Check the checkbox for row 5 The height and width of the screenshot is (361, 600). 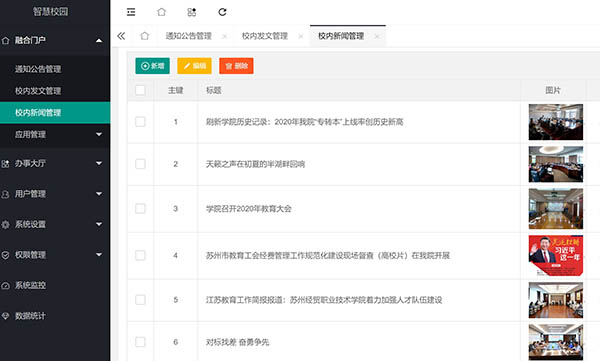coord(140,300)
